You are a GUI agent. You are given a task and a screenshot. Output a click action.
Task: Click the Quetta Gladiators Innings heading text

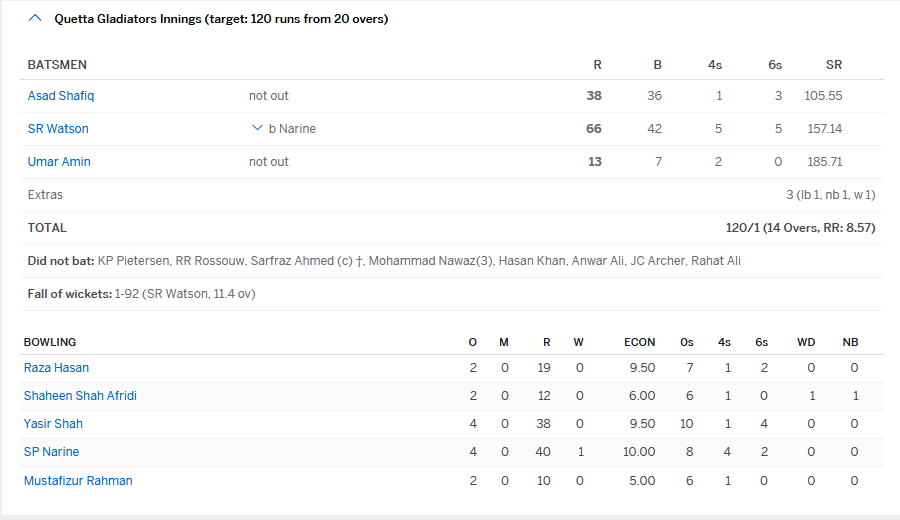point(221,19)
